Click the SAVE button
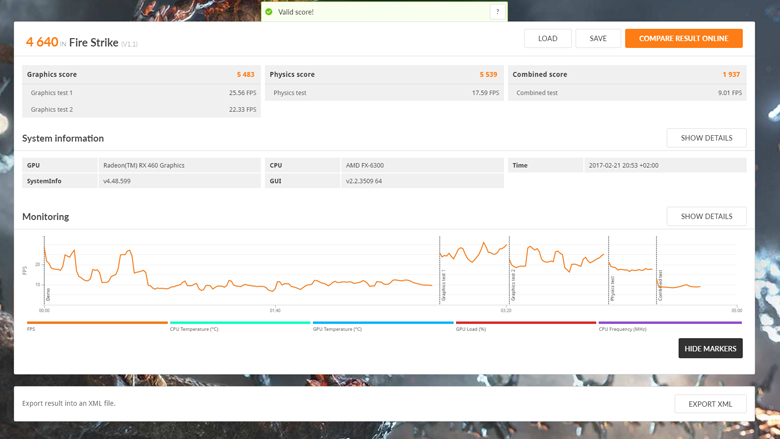This screenshot has width=780, height=439. [598, 39]
